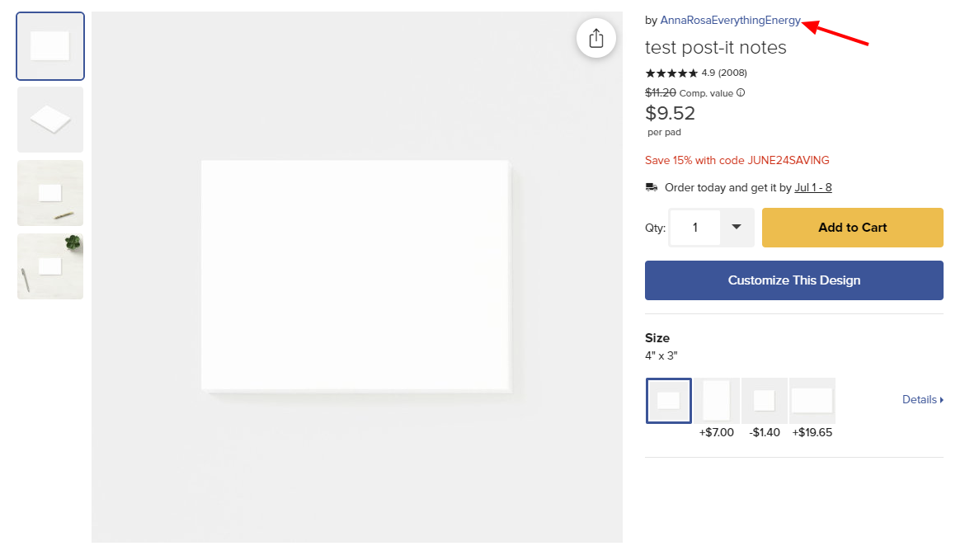Choose the size option at -$1.40
The image size is (965, 560).
765,401
